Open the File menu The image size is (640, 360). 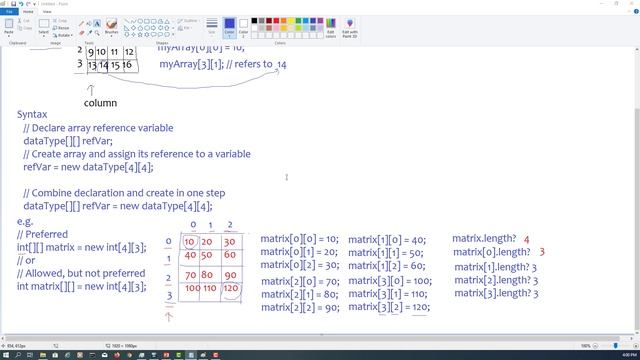coord(9,11)
